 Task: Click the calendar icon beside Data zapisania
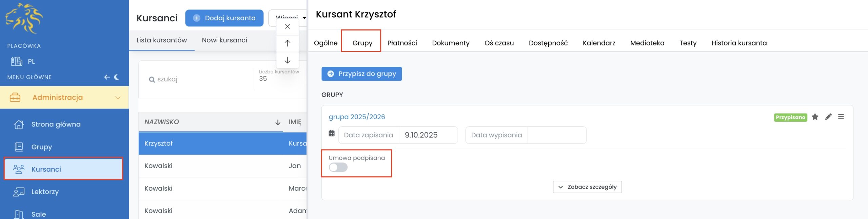[x=331, y=134]
